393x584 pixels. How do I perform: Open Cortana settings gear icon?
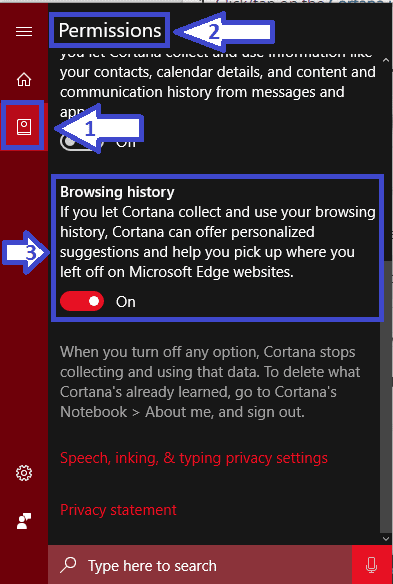click(x=24, y=473)
